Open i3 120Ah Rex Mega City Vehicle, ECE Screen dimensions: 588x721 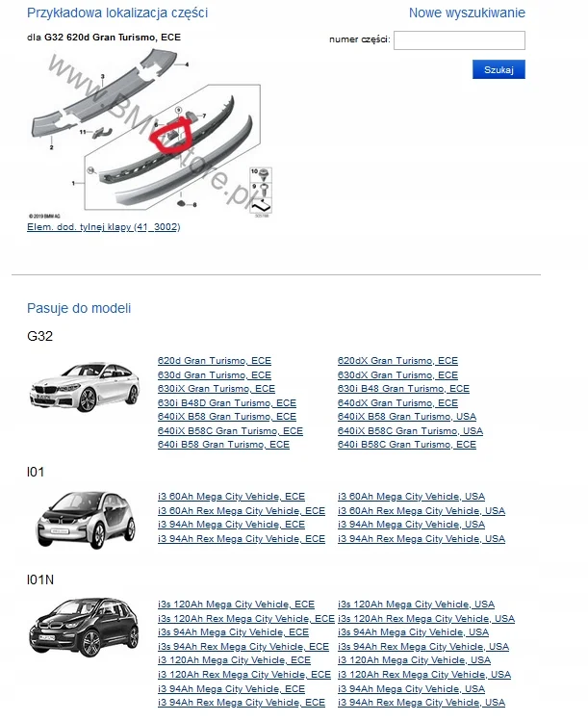tap(244, 675)
